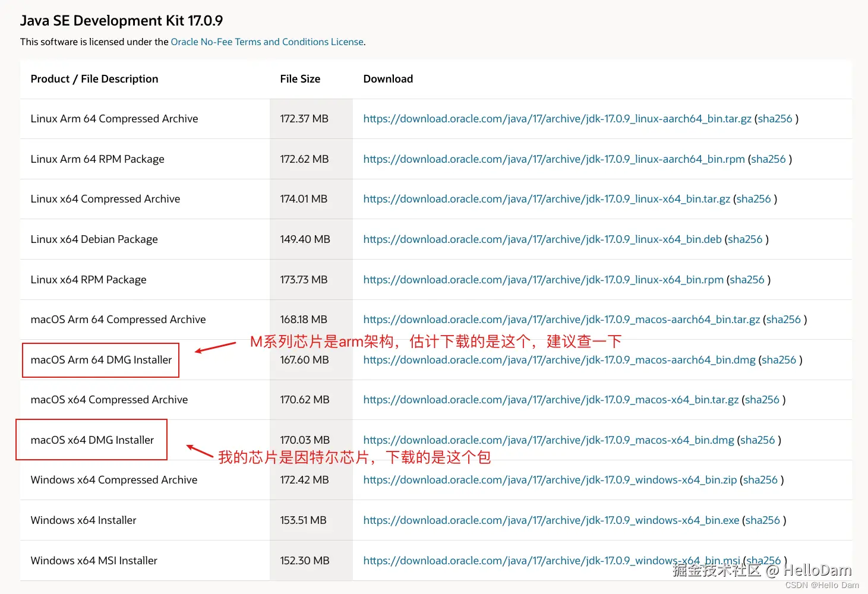Select 'Windows x64 Installer' row label
This screenshot has height=594, width=868.
(84, 520)
